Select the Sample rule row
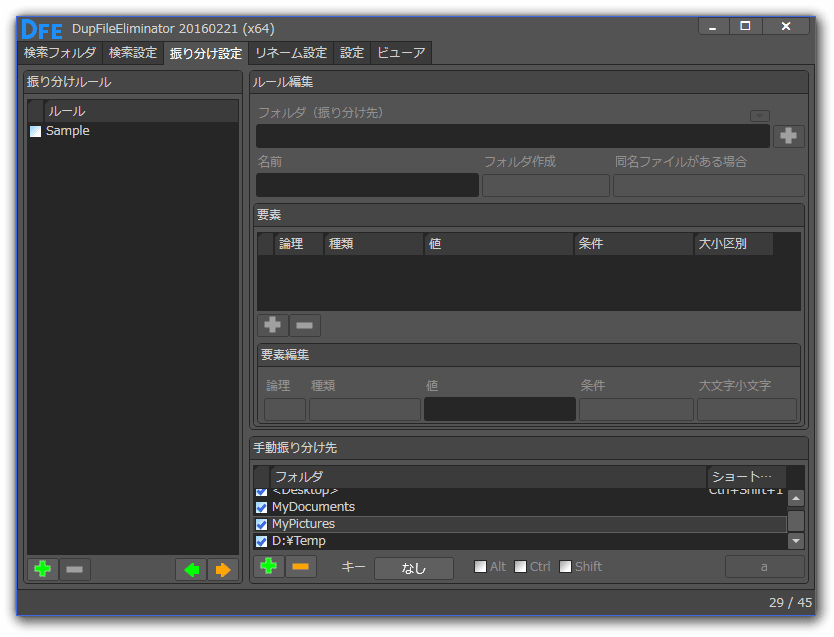The height and width of the screenshot is (637, 834). click(133, 131)
